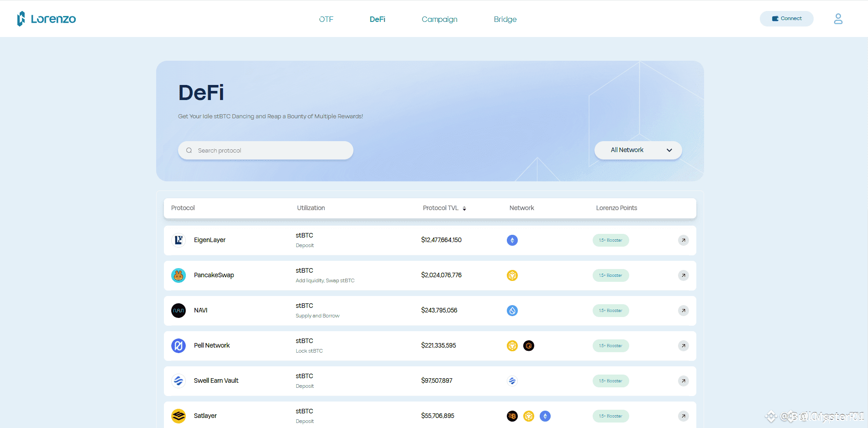Click EigenLayer's Ethereum network icon
Image resolution: width=868 pixels, height=428 pixels.
point(512,240)
